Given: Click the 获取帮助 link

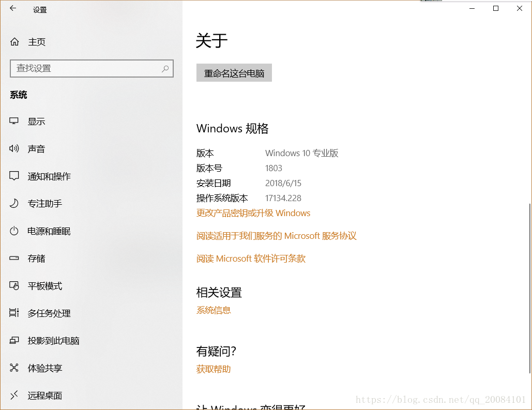Looking at the screenshot, I should (x=214, y=369).
